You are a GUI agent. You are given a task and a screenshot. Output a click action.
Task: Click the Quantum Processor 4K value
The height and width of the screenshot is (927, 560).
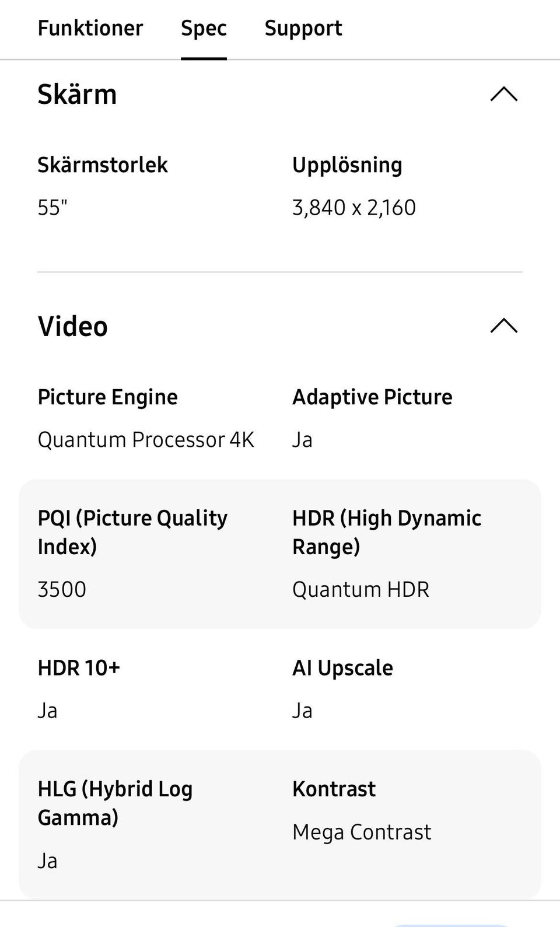coord(146,440)
